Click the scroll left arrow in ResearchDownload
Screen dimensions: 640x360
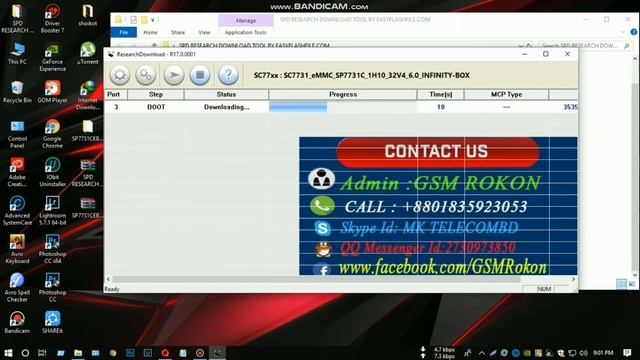(108, 279)
